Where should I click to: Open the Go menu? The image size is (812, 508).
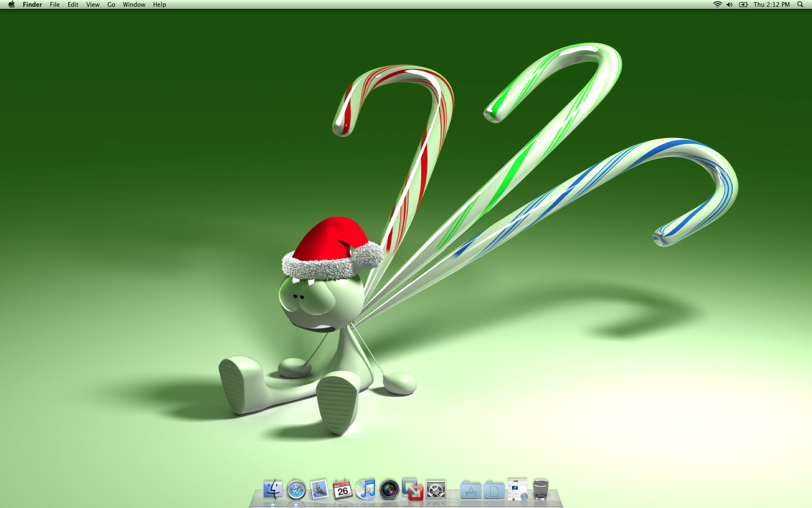(111, 5)
